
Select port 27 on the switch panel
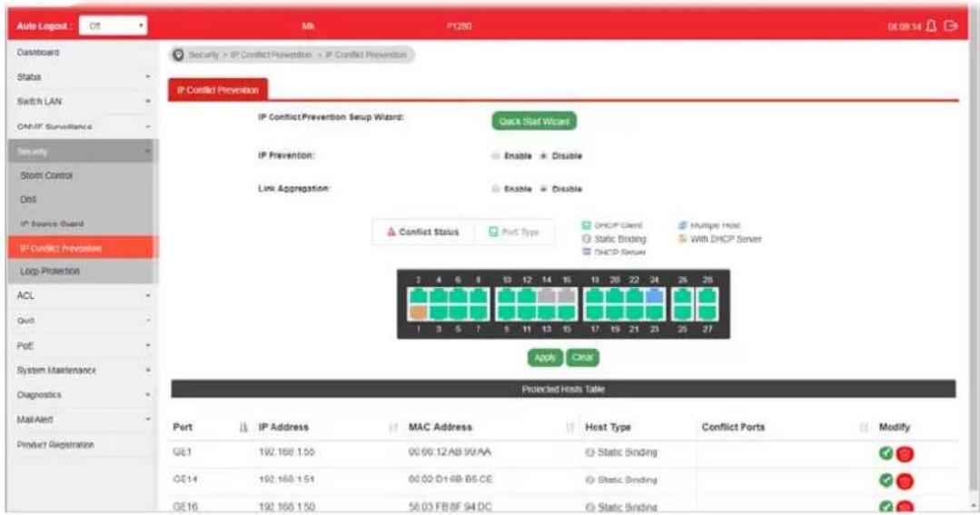click(x=708, y=312)
